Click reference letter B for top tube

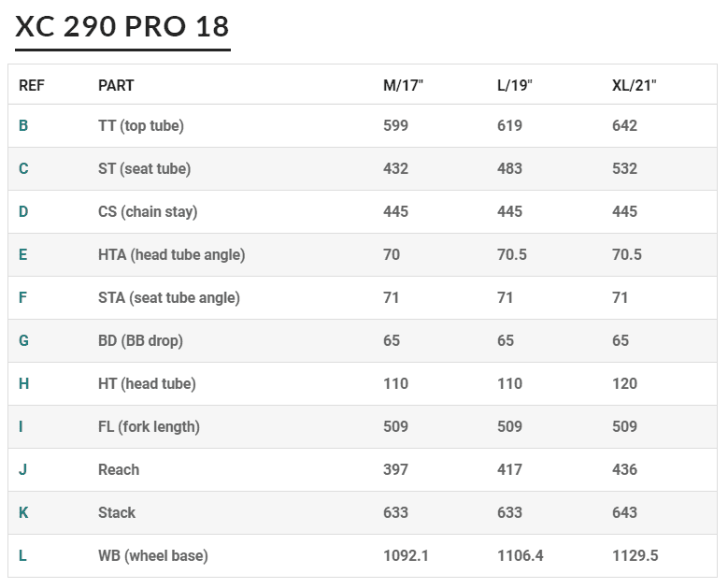(23, 125)
